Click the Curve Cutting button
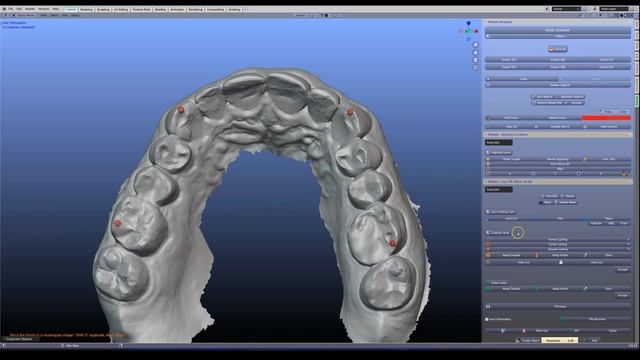Image resolution: width=640 pixels, height=360 pixels. [558, 244]
